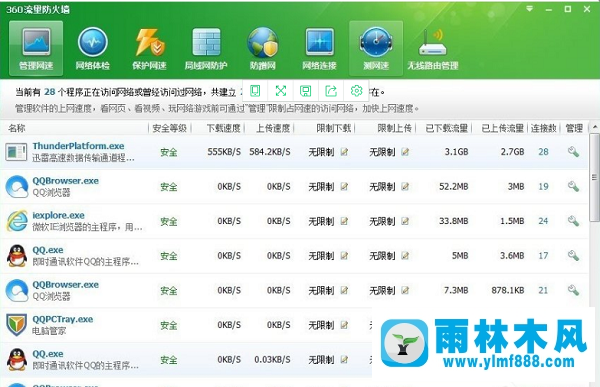The width and height of the screenshot is (600, 387).
Task: Open 无线路由管理 router management
Action: coord(433,48)
